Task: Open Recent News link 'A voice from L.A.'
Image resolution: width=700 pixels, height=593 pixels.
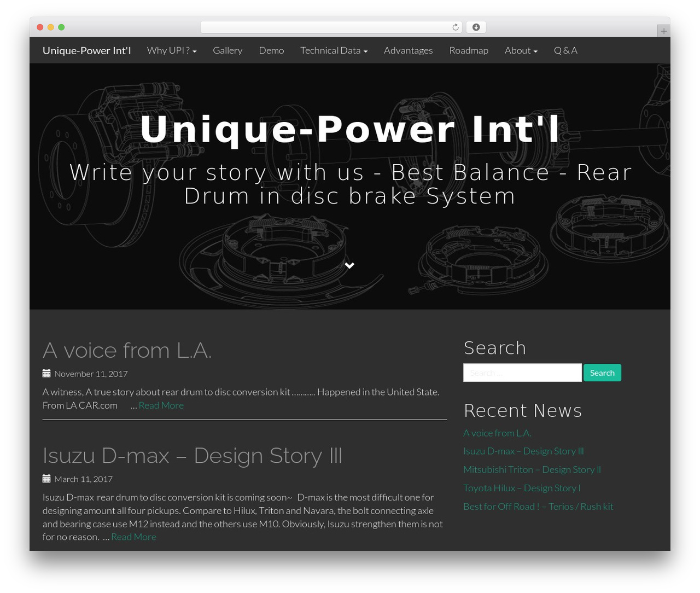Action: pos(497,433)
